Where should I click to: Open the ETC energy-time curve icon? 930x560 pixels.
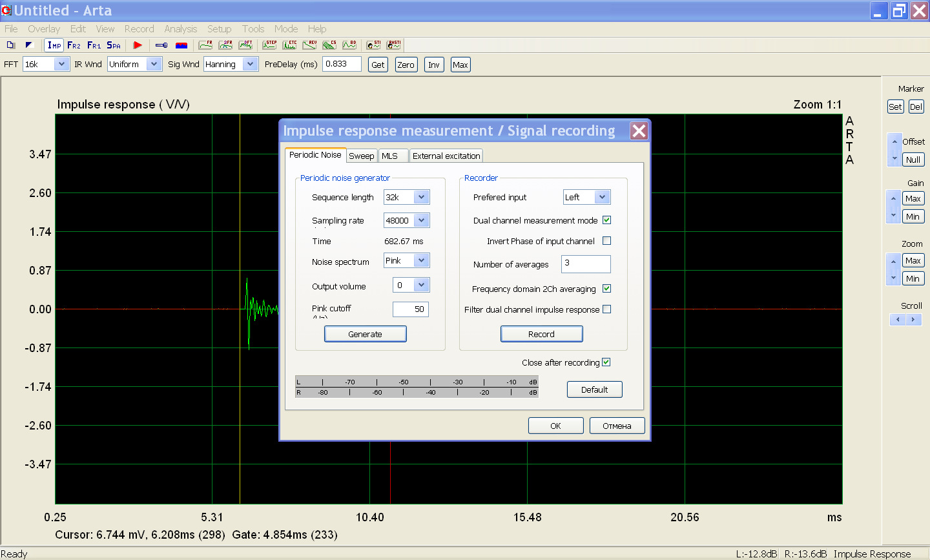289,45
